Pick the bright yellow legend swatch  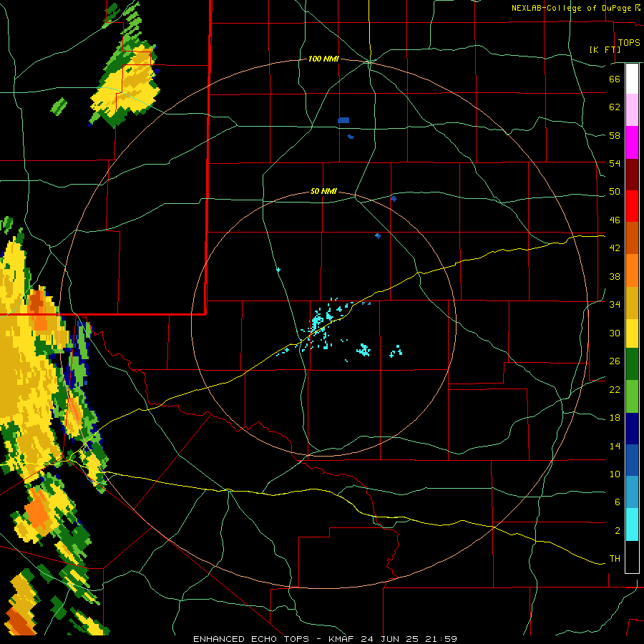pos(632,333)
